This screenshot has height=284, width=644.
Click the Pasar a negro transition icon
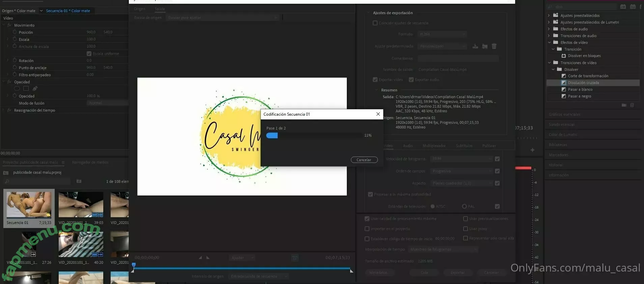tap(564, 96)
